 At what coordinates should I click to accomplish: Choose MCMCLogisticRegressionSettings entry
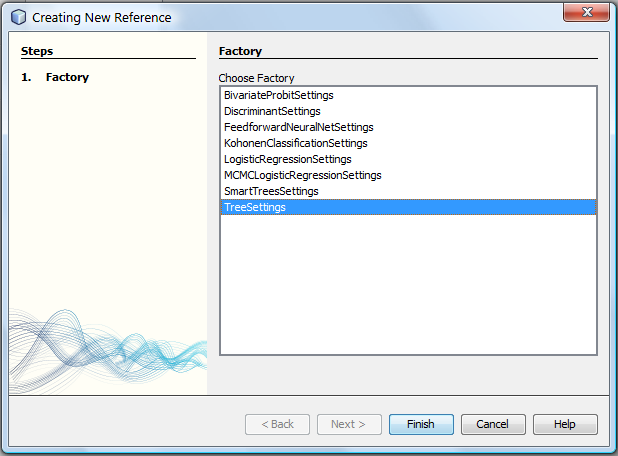pyautogui.click(x=408, y=175)
